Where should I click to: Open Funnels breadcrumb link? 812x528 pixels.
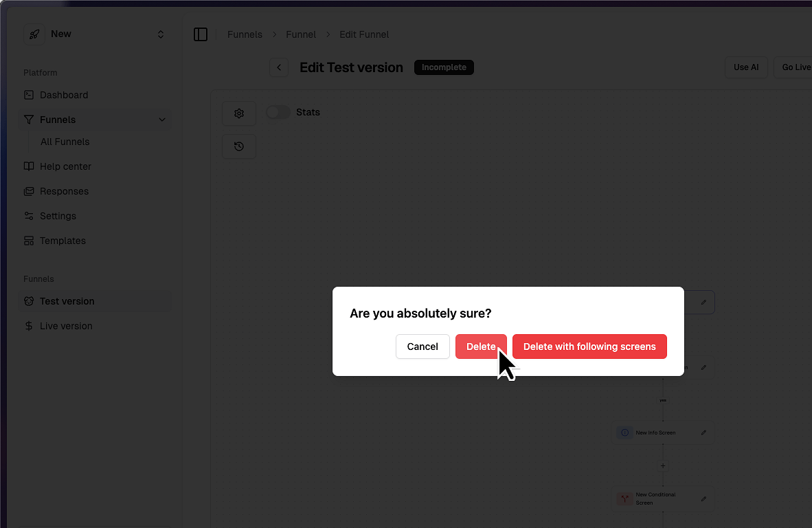click(245, 34)
